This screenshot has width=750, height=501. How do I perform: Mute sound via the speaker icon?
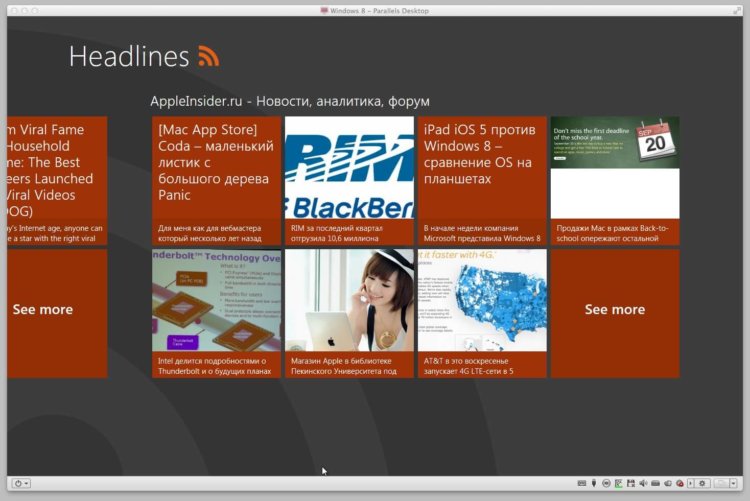pos(643,483)
